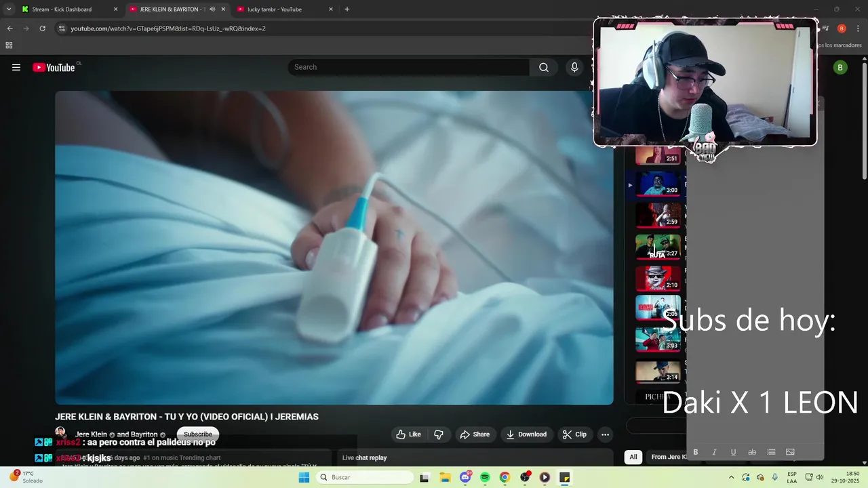
Task: Like the video with the thumbs-up button
Action: click(408, 434)
